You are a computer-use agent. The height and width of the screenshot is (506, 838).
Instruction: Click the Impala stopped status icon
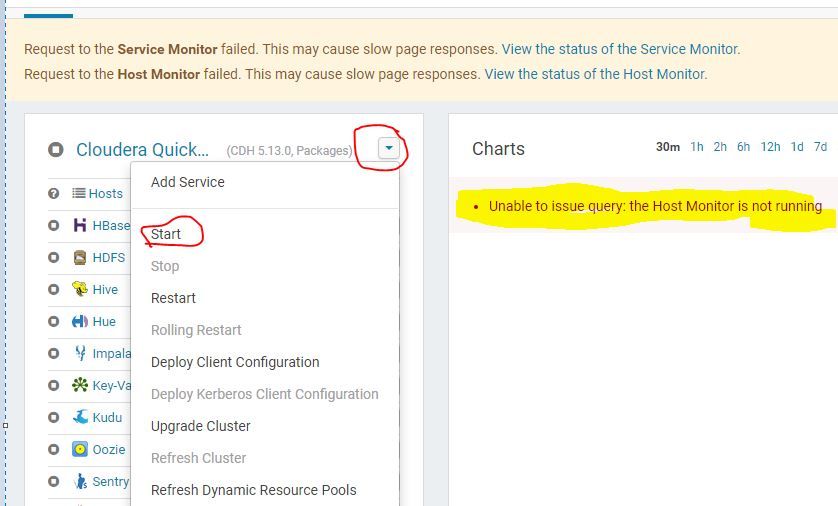pyautogui.click(x=53, y=354)
